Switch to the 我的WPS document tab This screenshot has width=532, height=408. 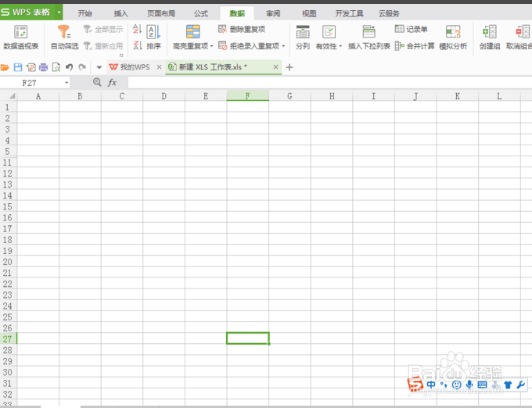click(x=130, y=67)
